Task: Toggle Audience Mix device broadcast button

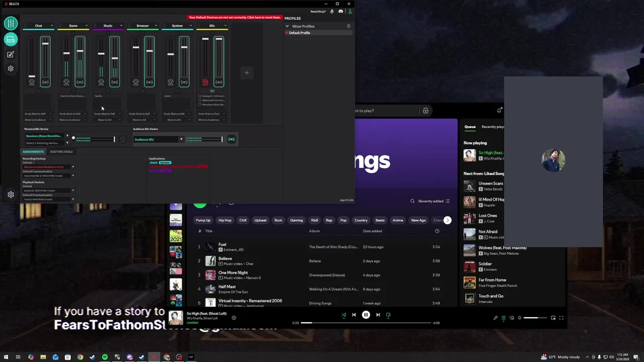Action: pyautogui.click(x=231, y=139)
